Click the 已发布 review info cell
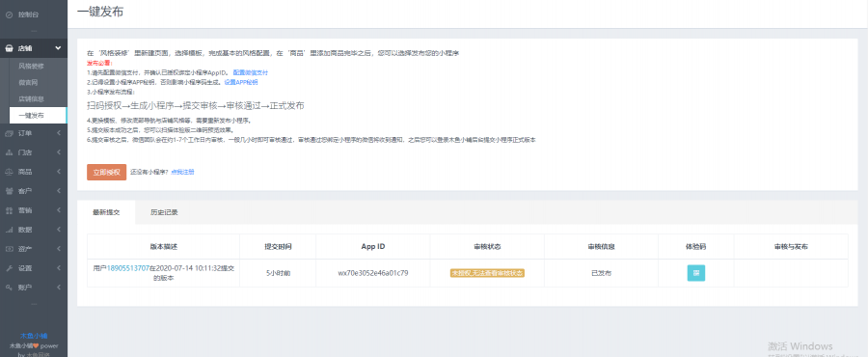868x357 pixels. coord(601,273)
